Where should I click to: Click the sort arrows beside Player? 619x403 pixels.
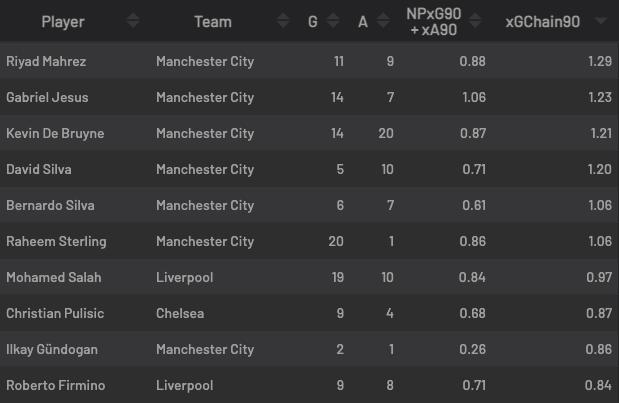coord(133,21)
